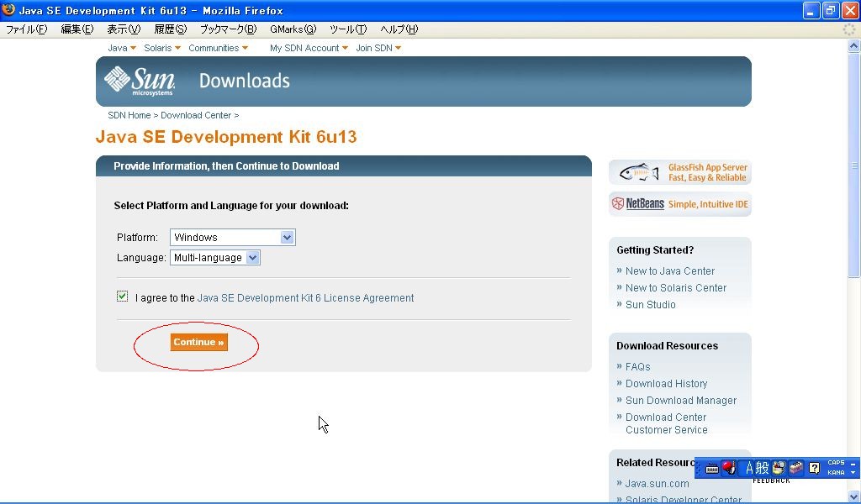This screenshot has height=504, width=861.
Task: Open New to Solaris Center link
Action: click(676, 288)
